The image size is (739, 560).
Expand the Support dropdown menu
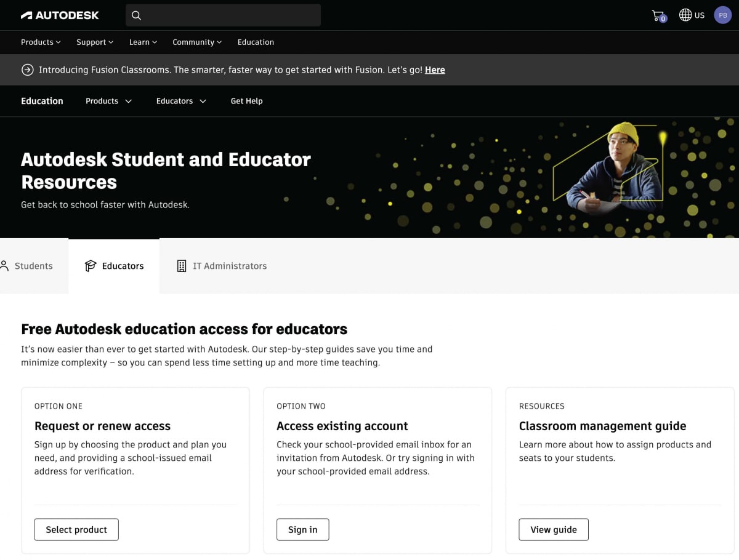click(x=95, y=42)
